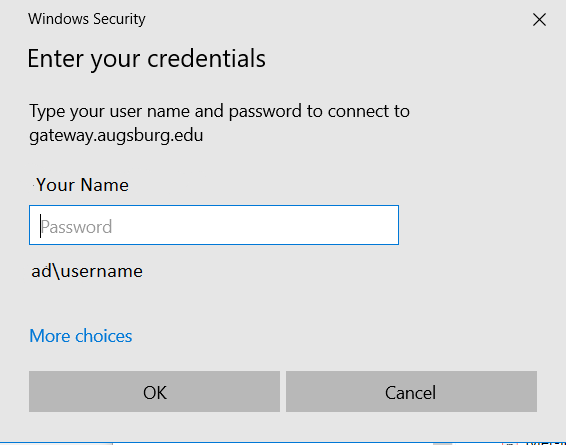Click the Your Name account label
Image resolution: width=566 pixels, height=445 pixels.
point(82,185)
